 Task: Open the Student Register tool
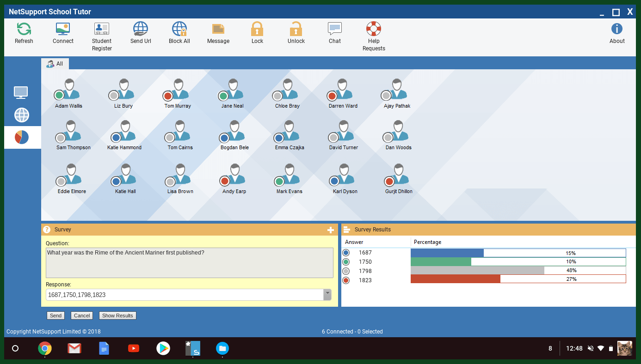coord(102,30)
